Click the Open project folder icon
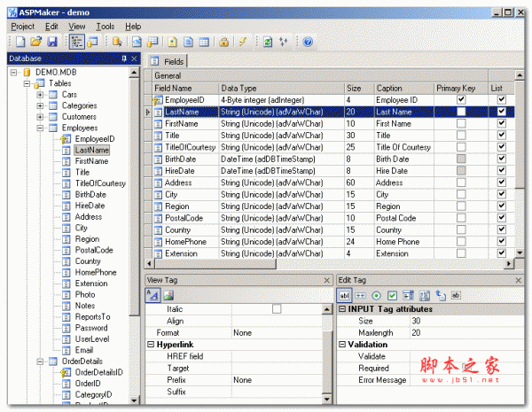 pos(36,42)
